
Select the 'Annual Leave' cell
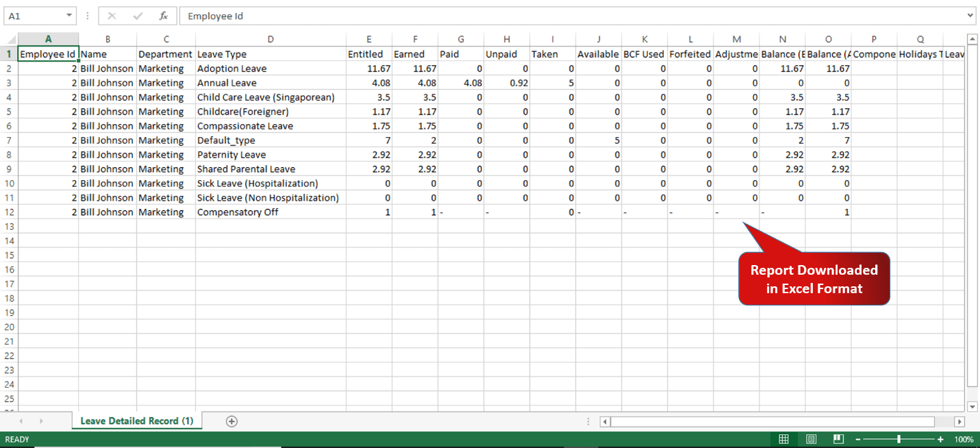tap(271, 83)
